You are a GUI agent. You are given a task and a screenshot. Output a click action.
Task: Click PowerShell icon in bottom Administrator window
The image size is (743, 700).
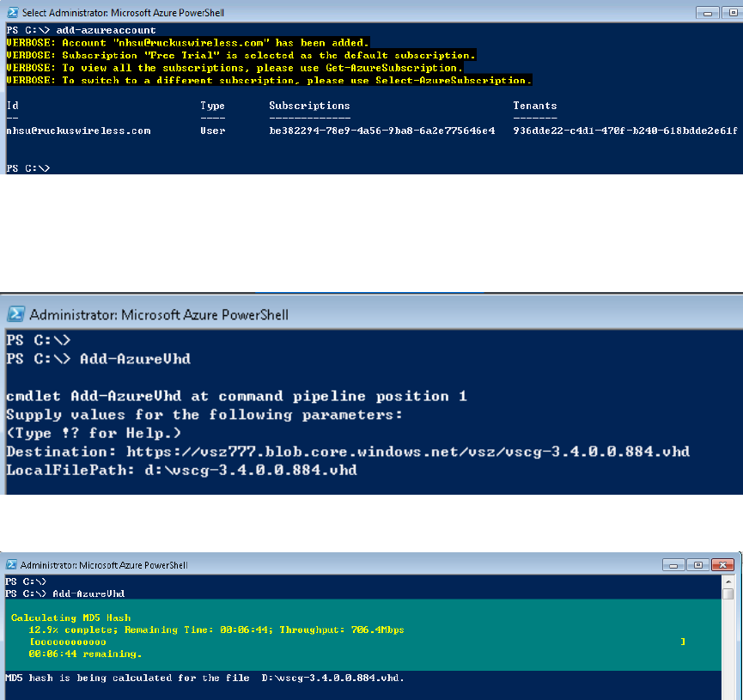pyautogui.click(x=11, y=564)
